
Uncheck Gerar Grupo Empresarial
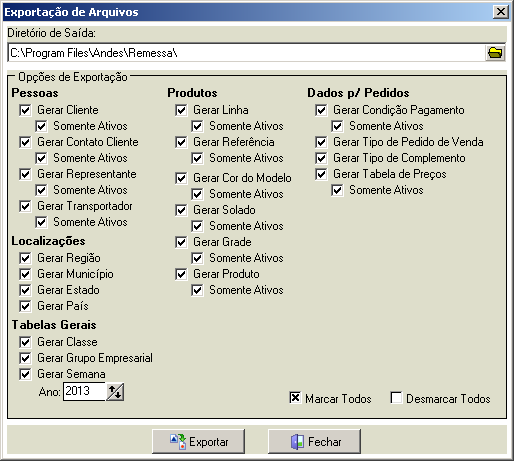(x=25, y=358)
